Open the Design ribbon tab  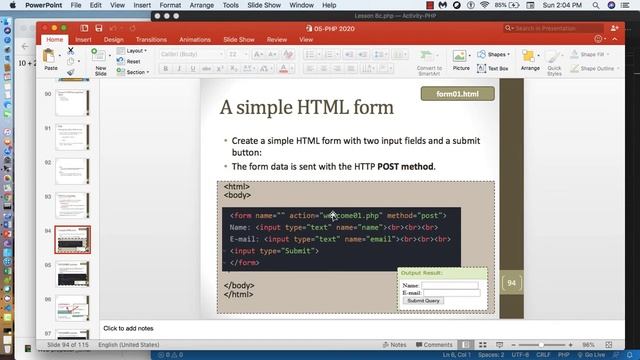[113, 40]
